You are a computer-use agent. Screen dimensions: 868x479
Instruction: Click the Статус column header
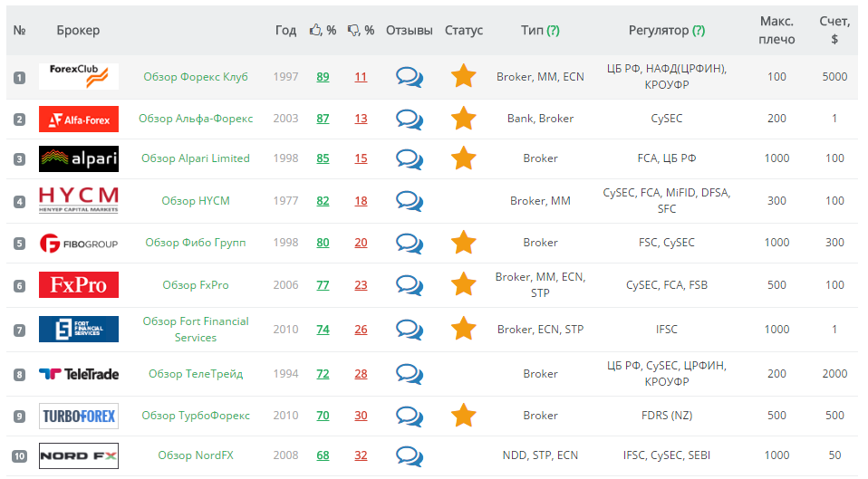[x=464, y=31]
